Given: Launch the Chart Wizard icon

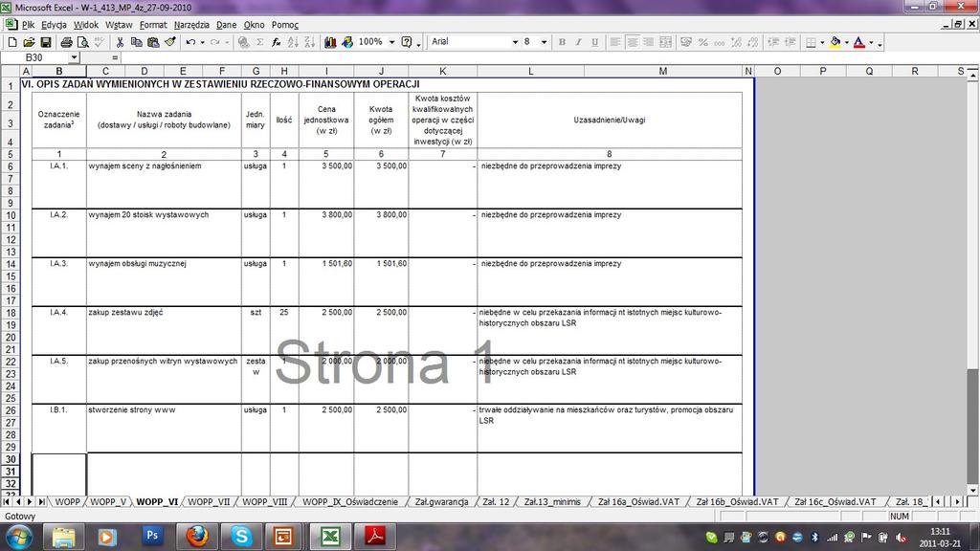Looking at the screenshot, I should click(330, 42).
